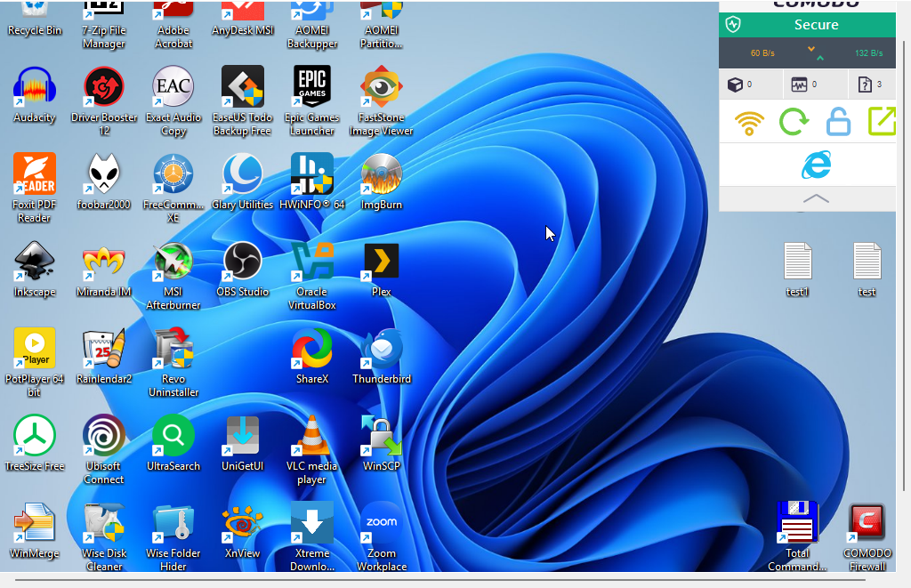Click the green refresh icon in Comodo widget
Screen dimensions: 911x588
(x=794, y=122)
